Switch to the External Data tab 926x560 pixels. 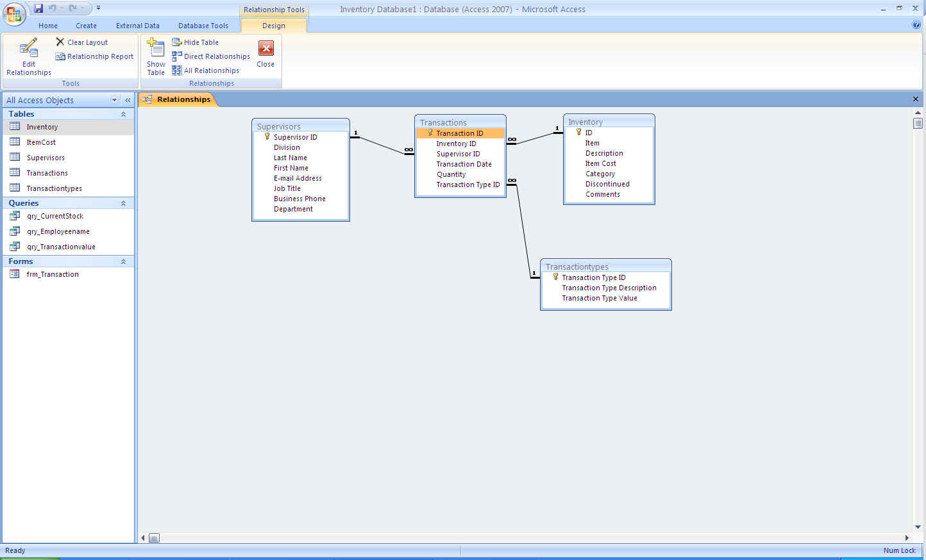138,26
